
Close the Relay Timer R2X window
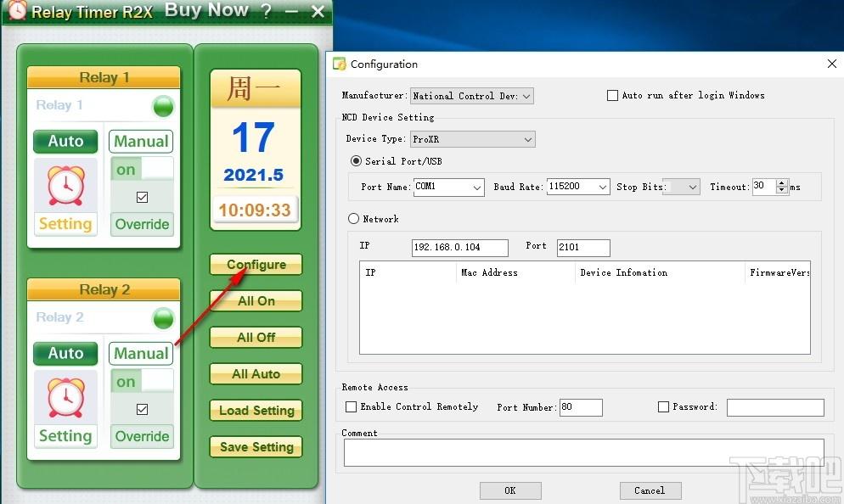(x=318, y=11)
